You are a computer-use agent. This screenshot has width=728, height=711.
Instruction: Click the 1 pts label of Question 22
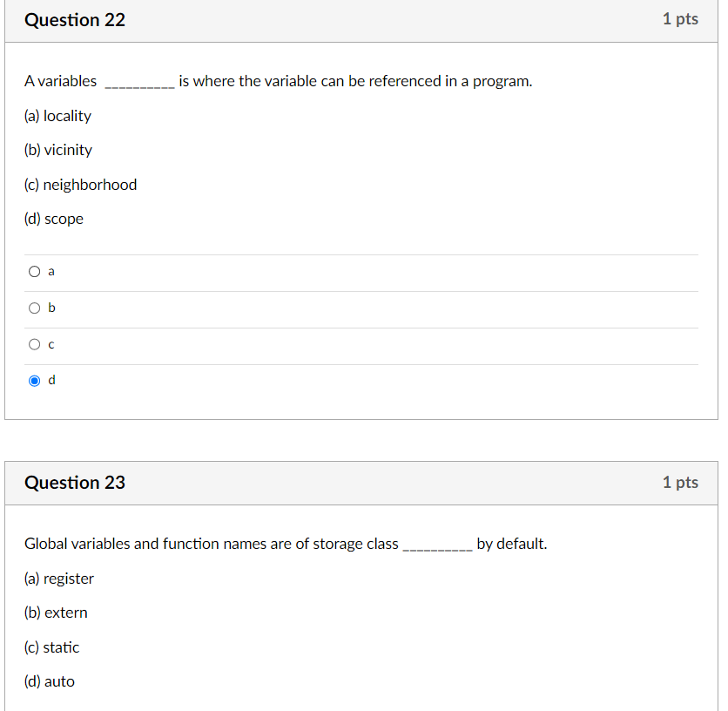point(680,19)
